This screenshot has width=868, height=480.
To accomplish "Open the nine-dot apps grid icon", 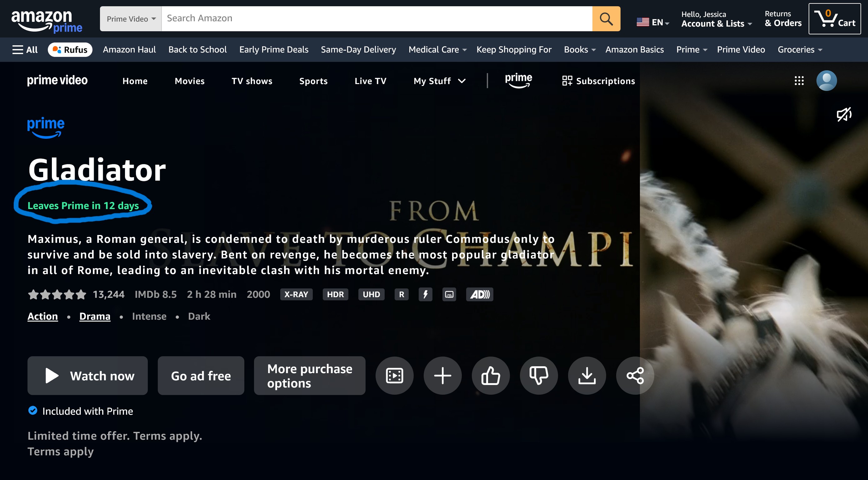I will click(799, 81).
